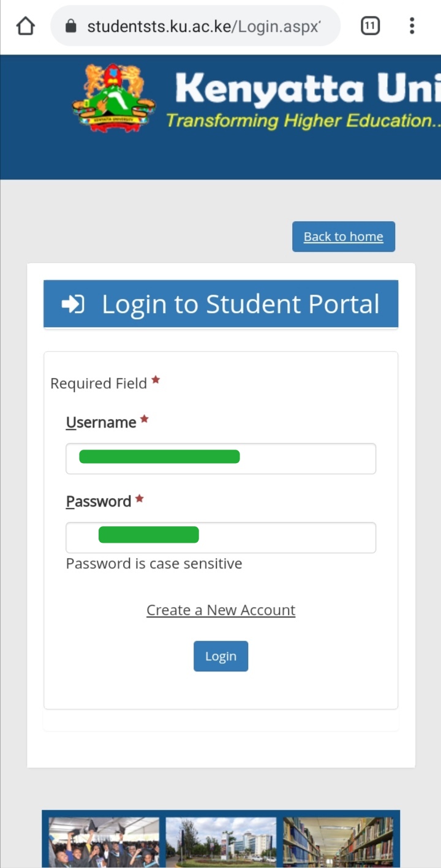Select the graduates photo thumbnail

[104, 842]
